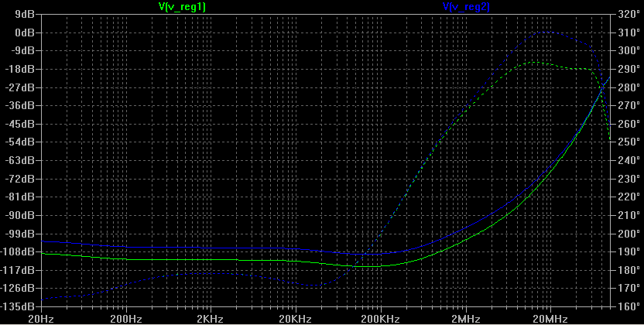Click the 2KHz frequency axis label

(211, 319)
